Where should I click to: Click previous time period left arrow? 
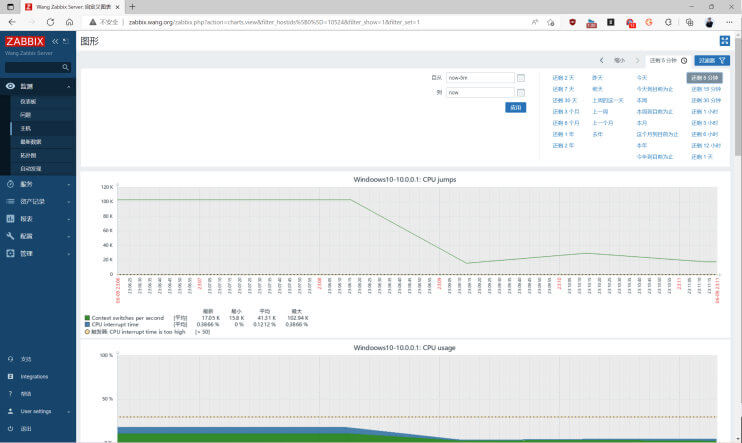pyautogui.click(x=601, y=61)
